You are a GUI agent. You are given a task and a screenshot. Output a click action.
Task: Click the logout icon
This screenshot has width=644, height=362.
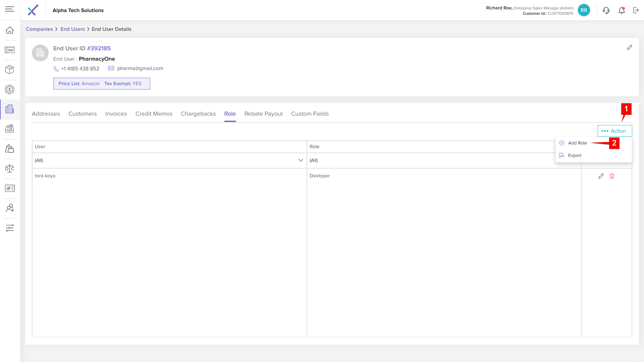point(636,10)
